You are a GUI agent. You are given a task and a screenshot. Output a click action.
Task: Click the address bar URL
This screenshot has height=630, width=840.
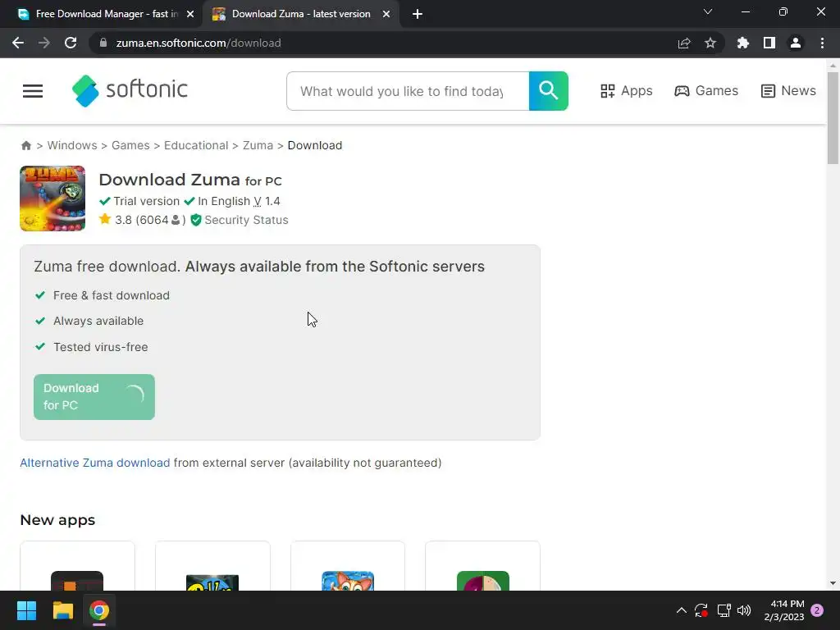199,43
